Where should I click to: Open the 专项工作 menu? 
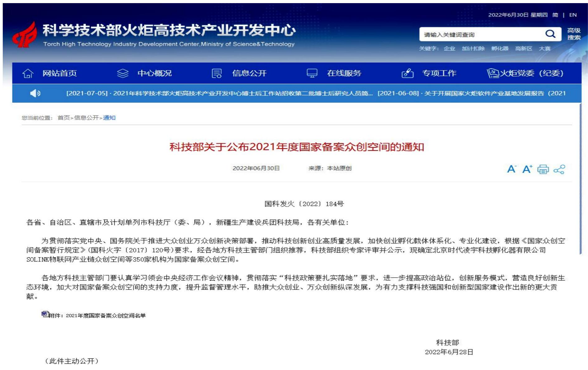click(x=439, y=74)
